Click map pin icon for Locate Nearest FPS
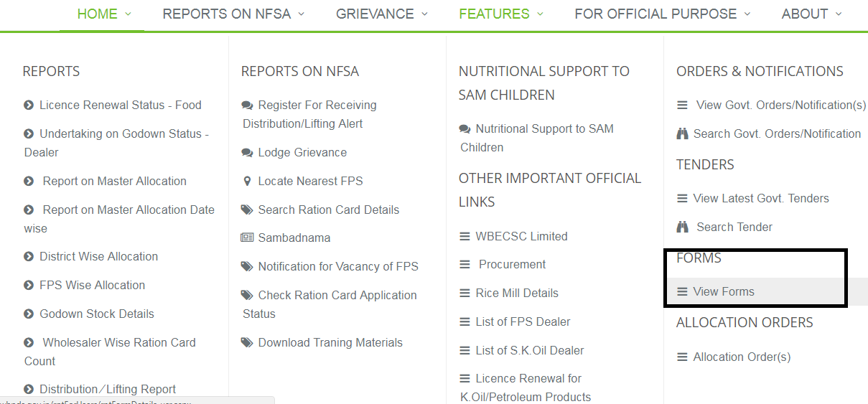 coord(248,182)
